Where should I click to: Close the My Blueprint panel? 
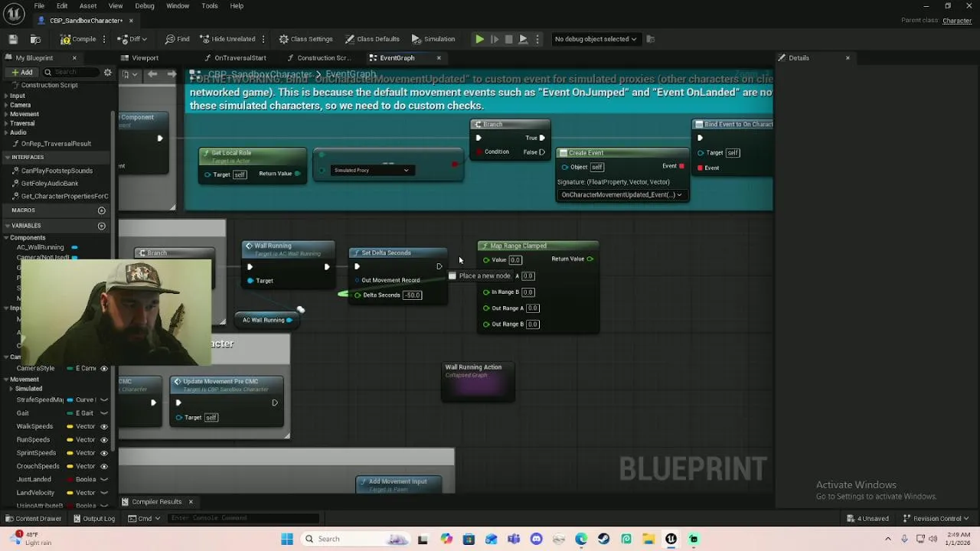tap(74, 58)
